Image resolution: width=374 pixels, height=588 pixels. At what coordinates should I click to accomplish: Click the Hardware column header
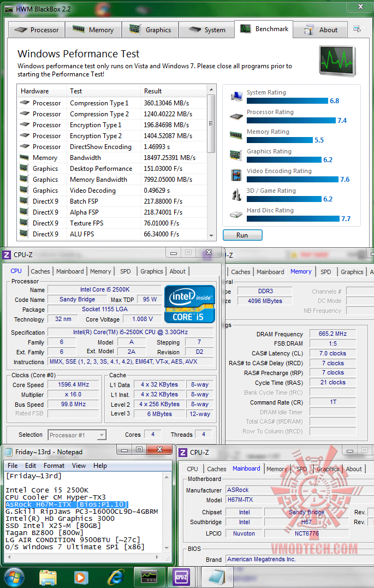(x=41, y=91)
